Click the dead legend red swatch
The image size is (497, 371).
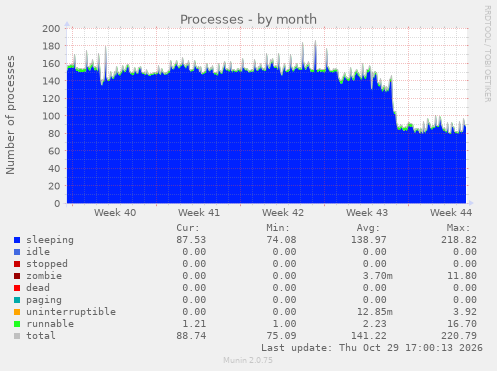17,288
